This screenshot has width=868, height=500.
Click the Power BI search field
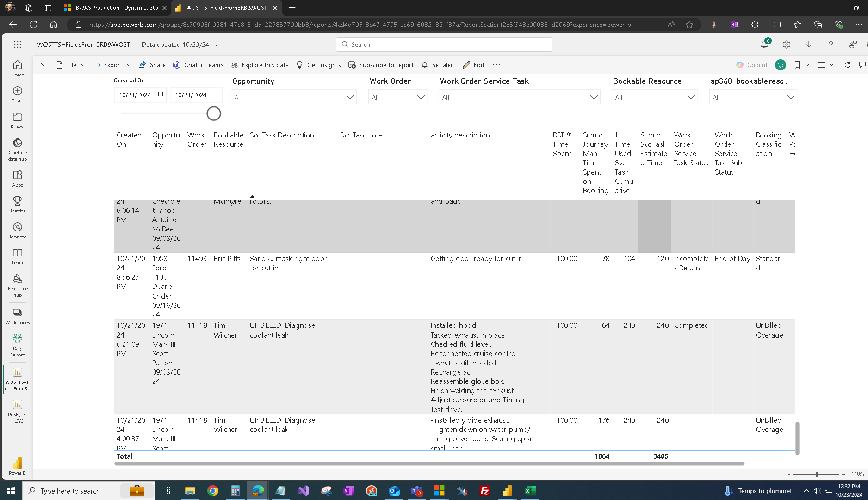(x=444, y=44)
